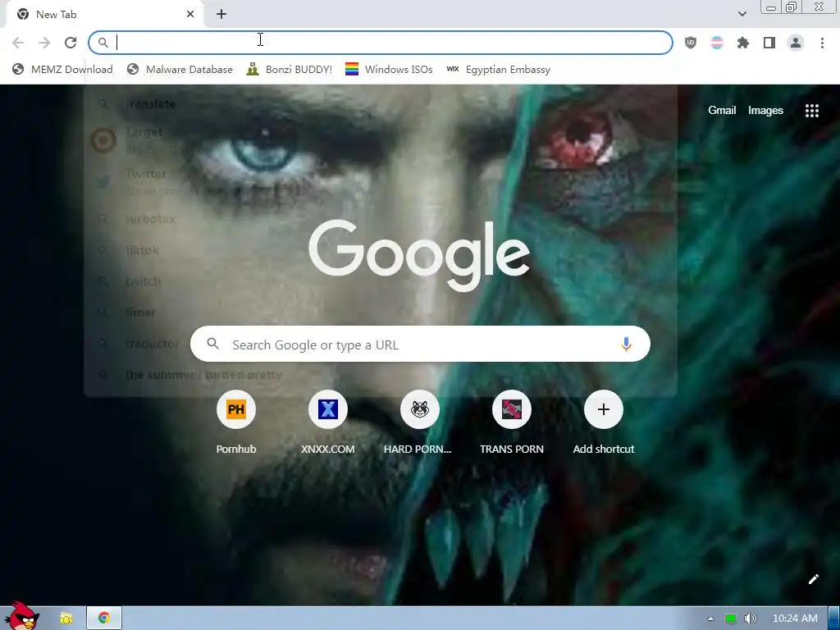This screenshot has width=840, height=630.
Task: Close the New Tab tab
Action: tap(190, 15)
